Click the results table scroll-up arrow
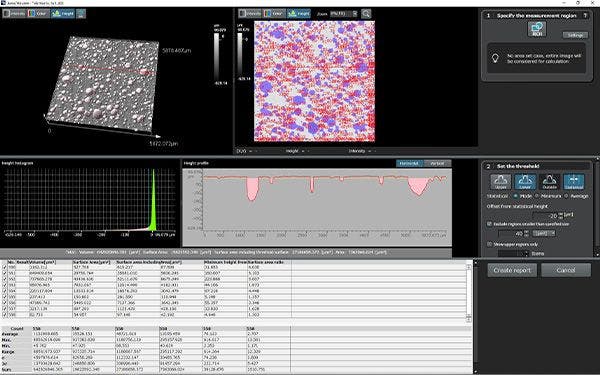The width and height of the screenshot is (600, 375). pos(469,267)
